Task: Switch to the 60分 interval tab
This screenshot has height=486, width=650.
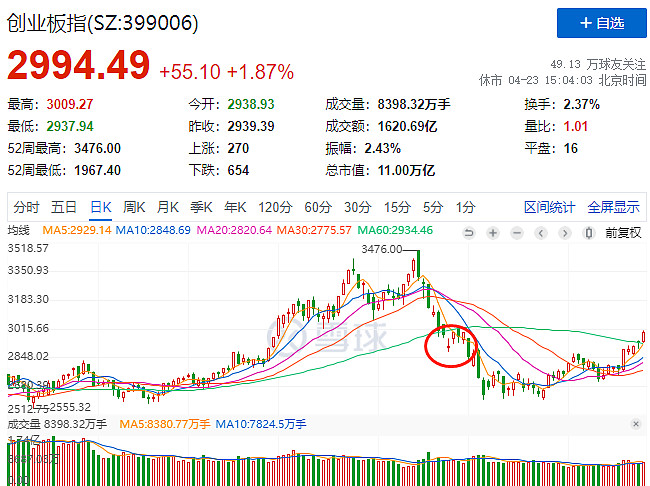Action: point(318,207)
